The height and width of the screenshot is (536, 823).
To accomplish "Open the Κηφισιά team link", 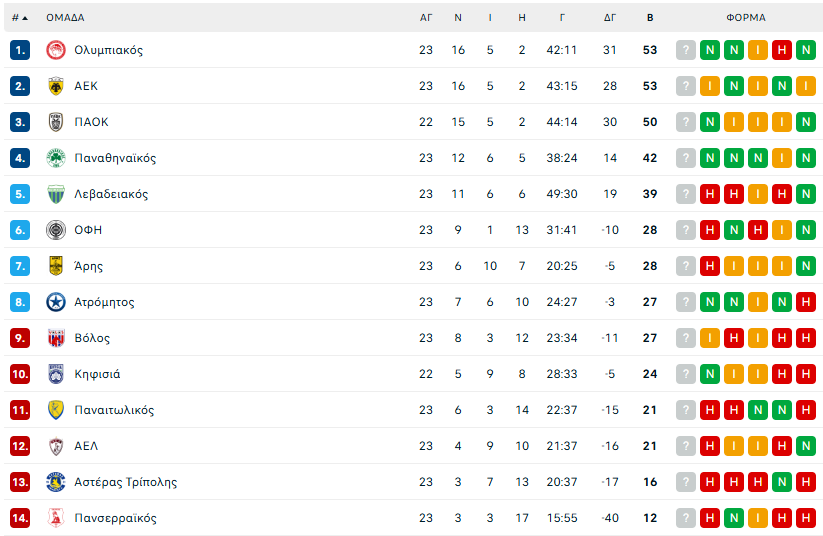I will coord(97,374).
